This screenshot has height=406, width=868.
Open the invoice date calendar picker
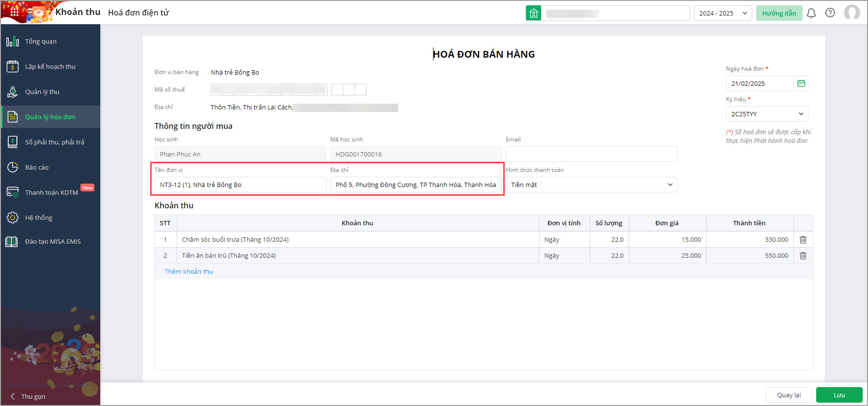(x=801, y=83)
